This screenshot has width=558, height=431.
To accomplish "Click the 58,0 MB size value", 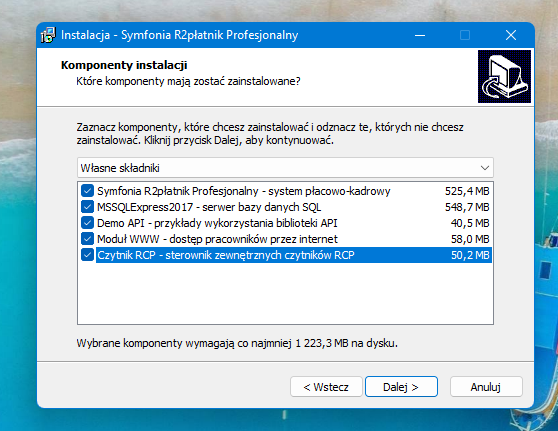I will 470,239.
